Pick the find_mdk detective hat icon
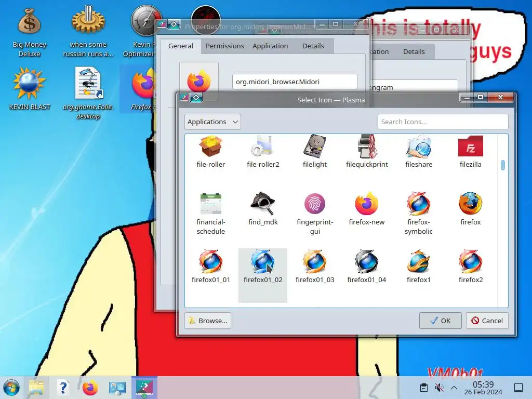The height and width of the screenshot is (399, 532). (x=263, y=204)
